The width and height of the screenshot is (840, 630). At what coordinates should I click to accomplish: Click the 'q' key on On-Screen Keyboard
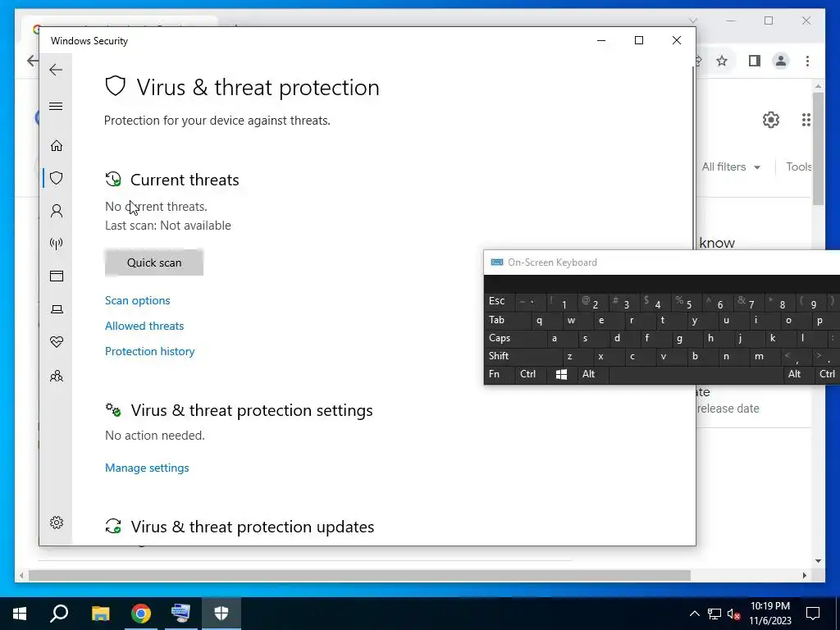(547, 321)
